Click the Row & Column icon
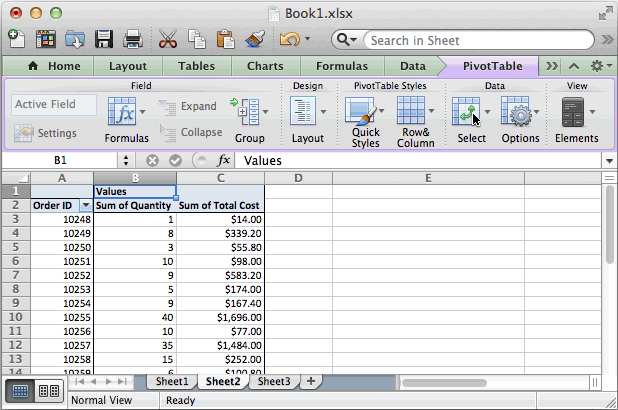The height and width of the screenshot is (410, 618). pos(411,111)
